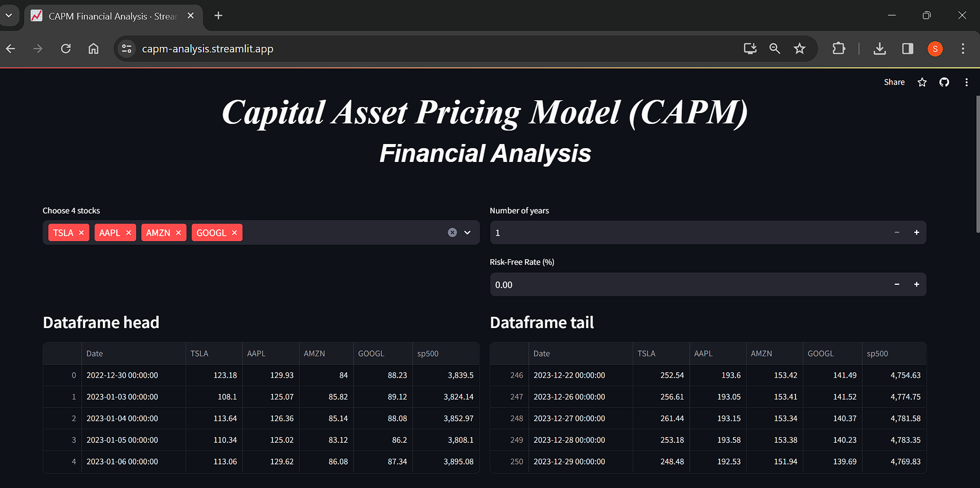Screen dimensions: 980x488
Task: Bookmark this page in Chrome
Action: 799,49
